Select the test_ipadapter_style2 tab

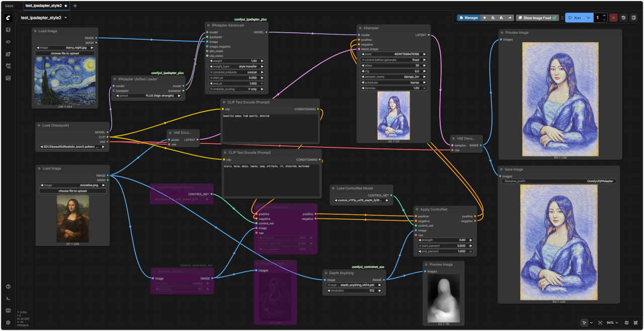click(43, 6)
